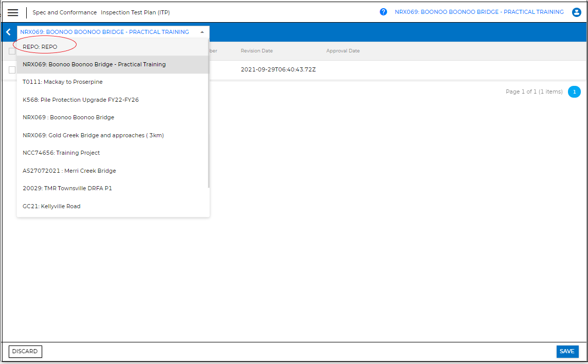Open the hamburger navigation menu
Image resolution: width=588 pixels, height=364 pixels.
(x=13, y=12)
